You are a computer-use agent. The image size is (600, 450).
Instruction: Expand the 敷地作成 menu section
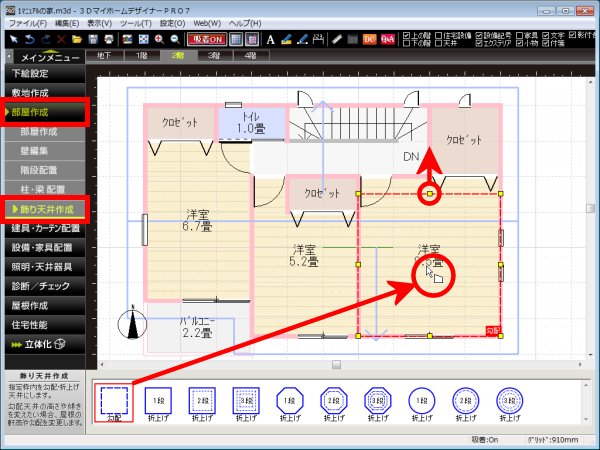tap(45, 92)
